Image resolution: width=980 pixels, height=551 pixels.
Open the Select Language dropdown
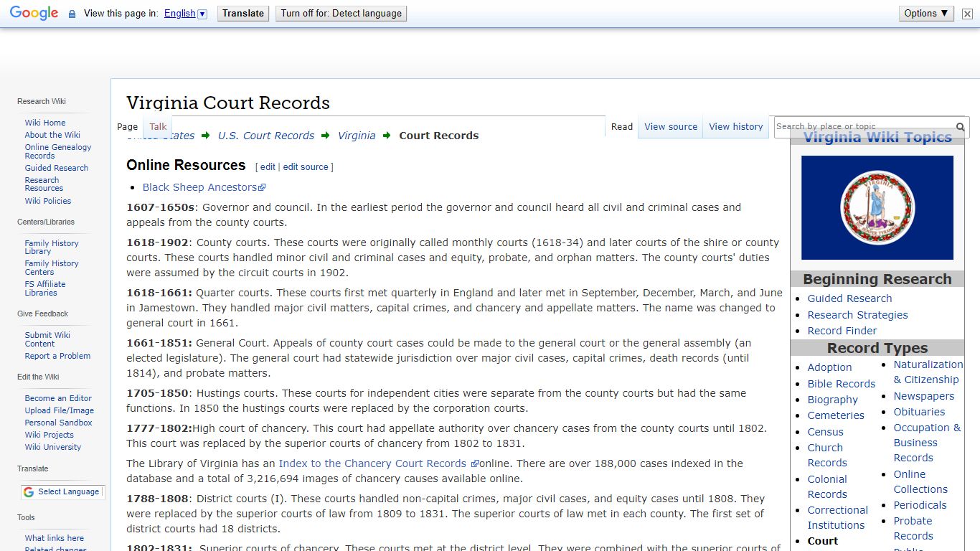(x=63, y=492)
